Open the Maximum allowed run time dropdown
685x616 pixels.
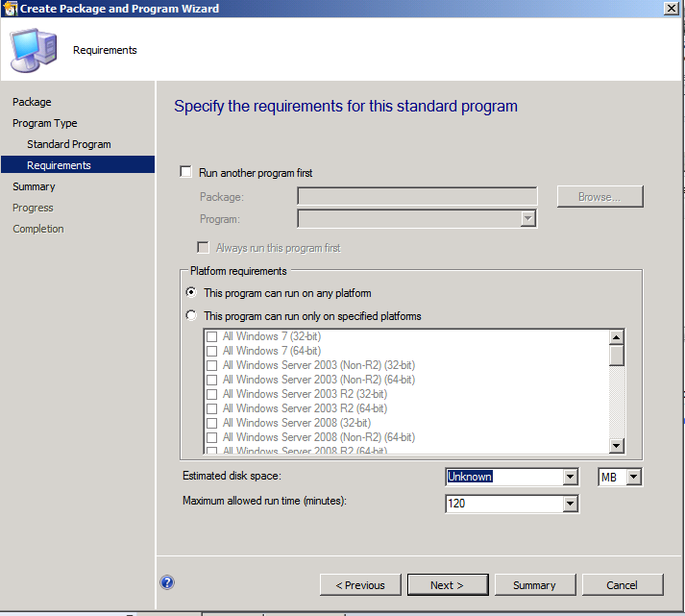pos(570,504)
